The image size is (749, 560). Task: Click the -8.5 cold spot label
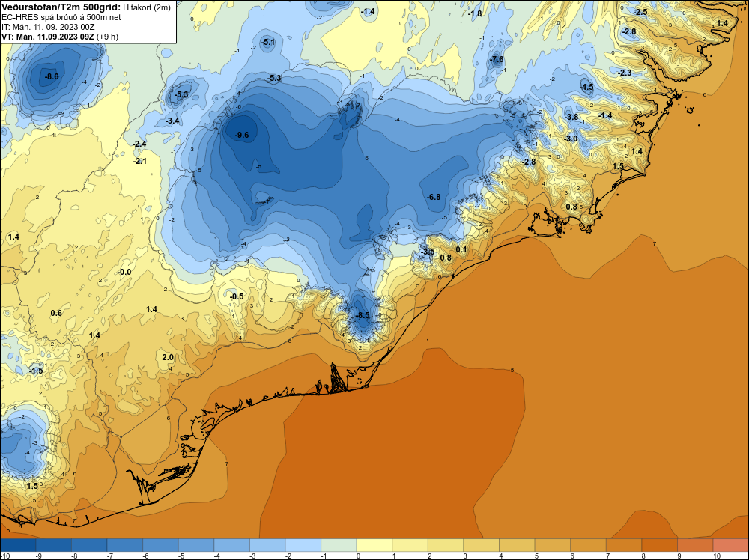tap(363, 316)
